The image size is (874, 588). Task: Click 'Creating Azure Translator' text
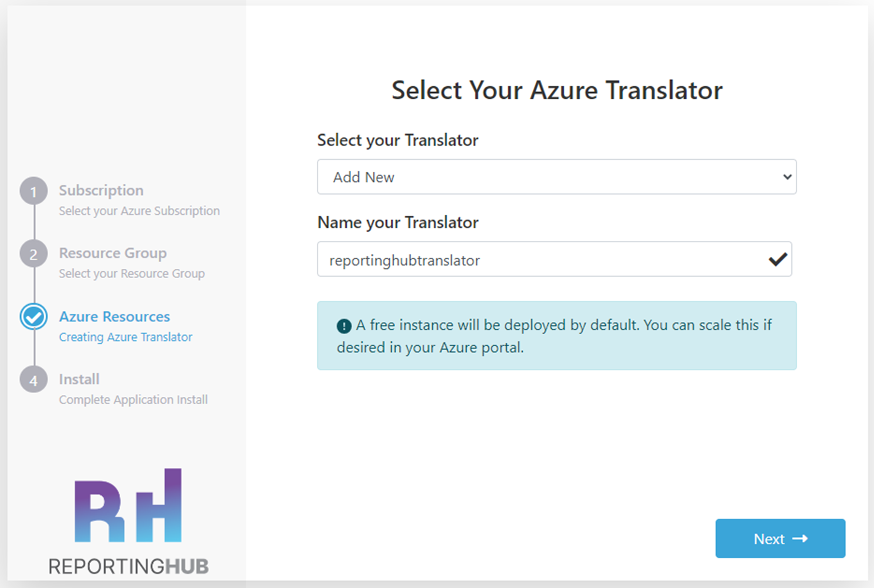pos(125,337)
